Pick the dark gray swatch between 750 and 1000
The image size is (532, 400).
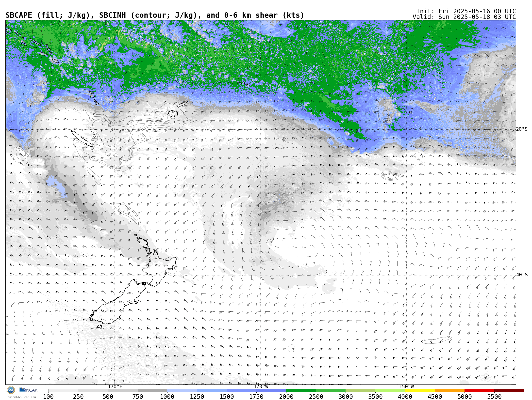(152, 391)
